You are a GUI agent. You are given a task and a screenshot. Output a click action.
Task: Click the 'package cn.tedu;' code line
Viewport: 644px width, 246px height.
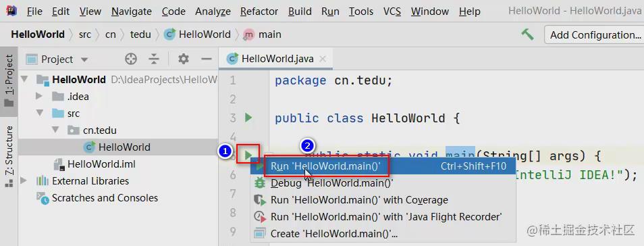pos(334,80)
